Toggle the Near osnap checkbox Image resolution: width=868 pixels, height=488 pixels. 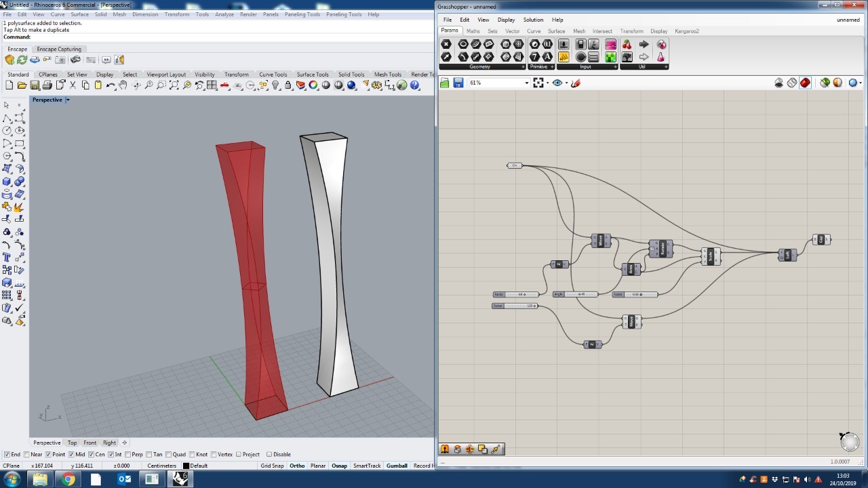coord(26,455)
